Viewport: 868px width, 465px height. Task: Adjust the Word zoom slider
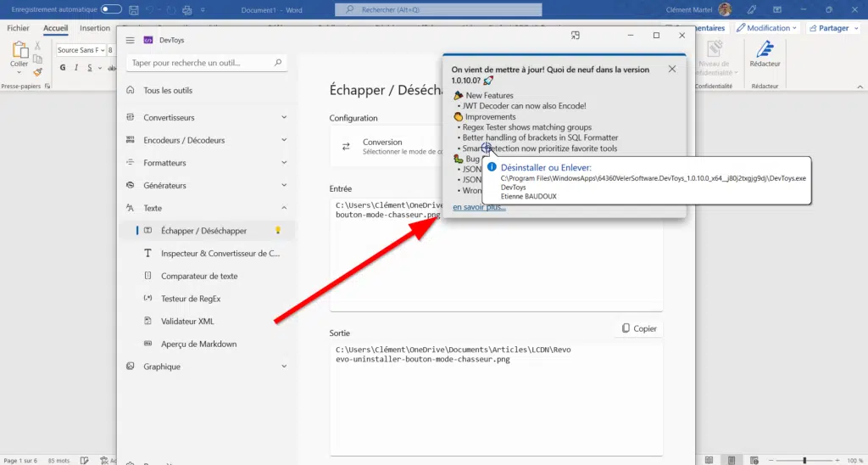(x=804, y=461)
